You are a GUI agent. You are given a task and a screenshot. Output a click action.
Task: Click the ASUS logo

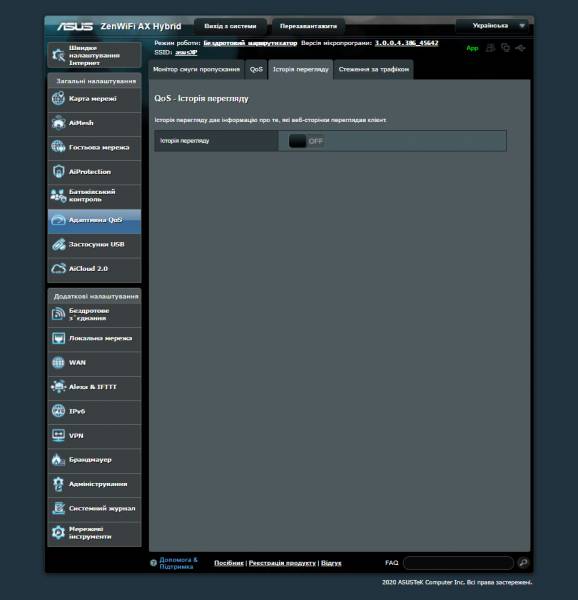pyautogui.click(x=75, y=26)
